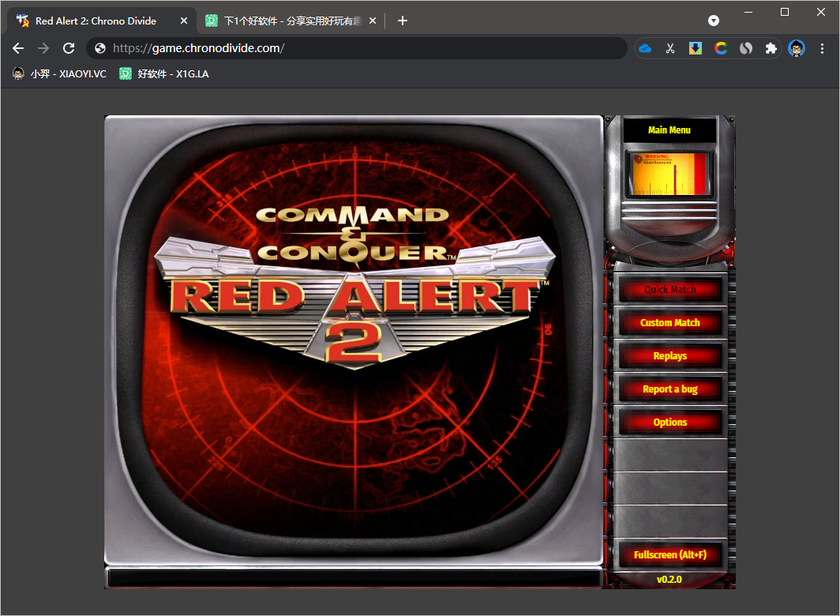The image size is (840, 616).
Task: Click the globe site info icon
Action: click(100, 48)
